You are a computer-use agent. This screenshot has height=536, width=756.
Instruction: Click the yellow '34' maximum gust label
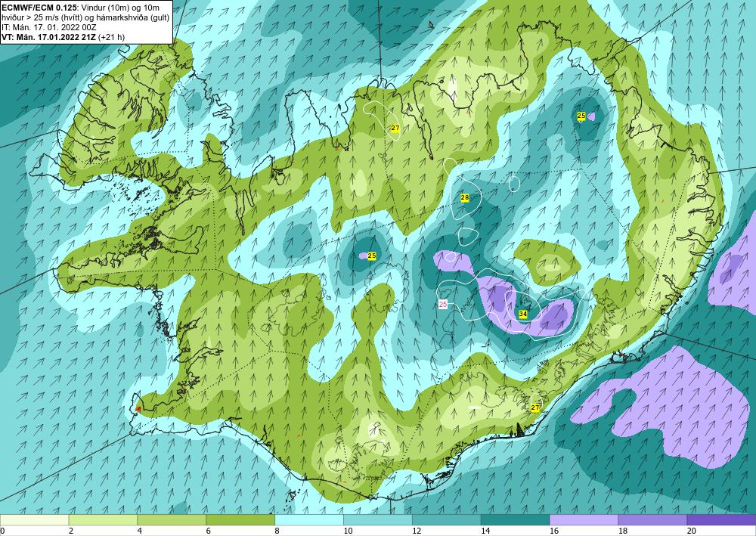pyautogui.click(x=522, y=314)
